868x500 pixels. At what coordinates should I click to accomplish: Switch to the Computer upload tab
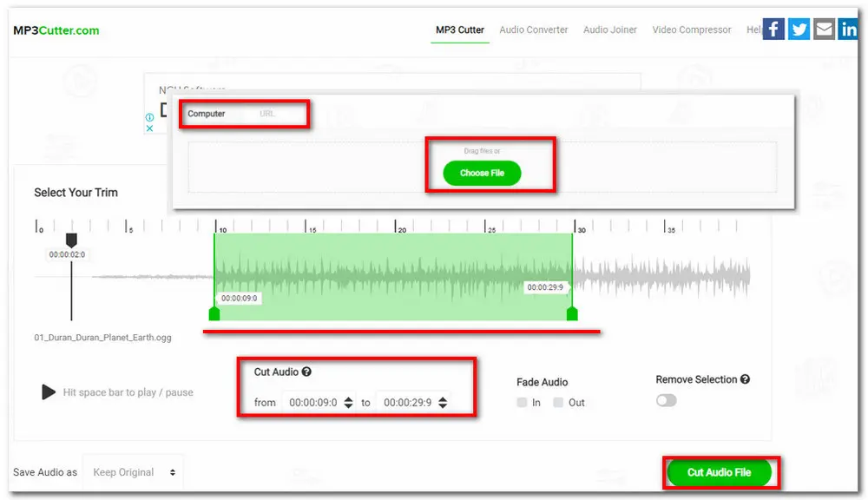(x=206, y=114)
